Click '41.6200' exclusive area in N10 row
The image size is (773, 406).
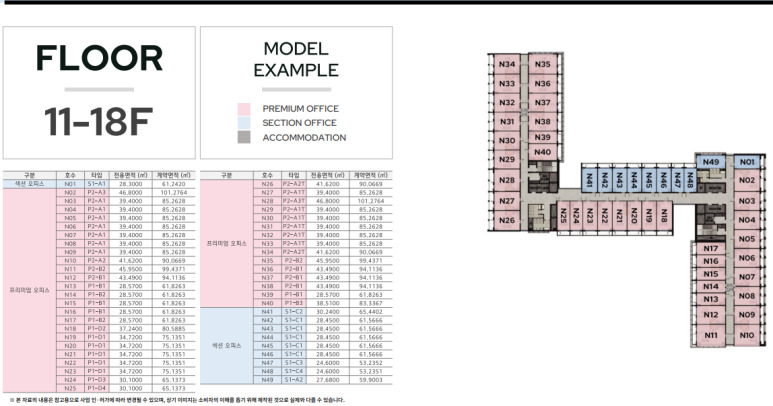[x=131, y=261]
